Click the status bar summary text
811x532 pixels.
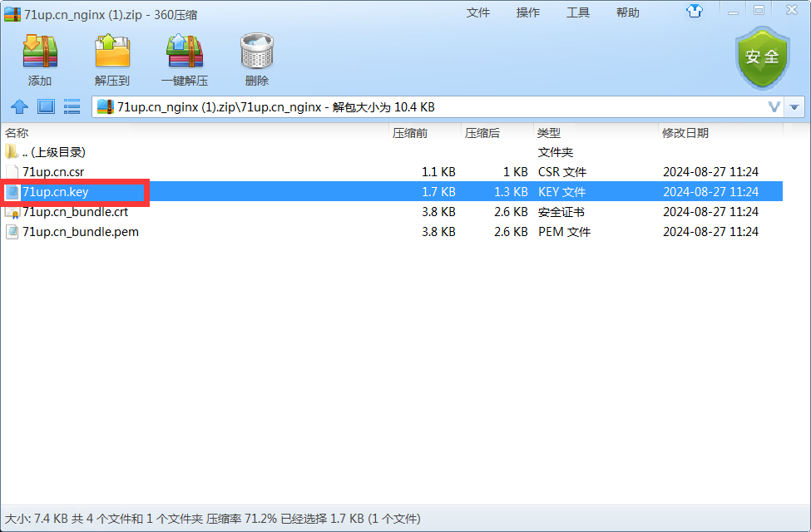click(213, 519)
